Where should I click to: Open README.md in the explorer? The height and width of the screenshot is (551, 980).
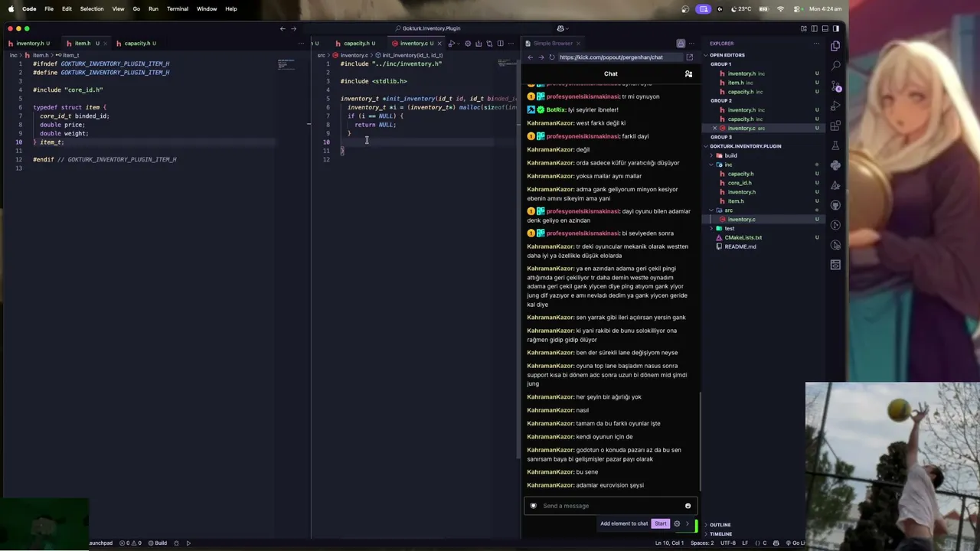point(740,246)
